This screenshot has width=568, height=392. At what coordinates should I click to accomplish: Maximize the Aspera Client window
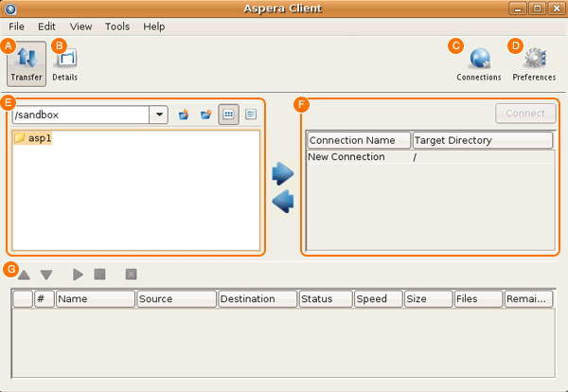coord(537,9)
